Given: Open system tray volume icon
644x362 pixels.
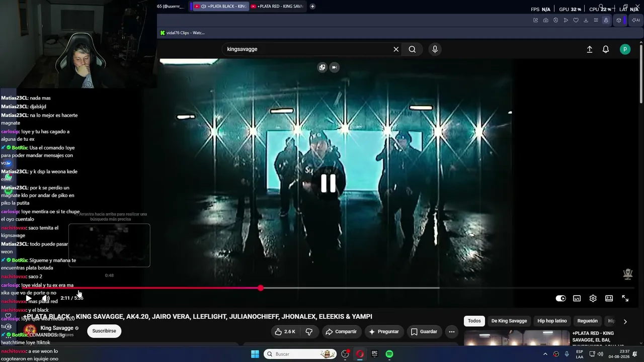Looking at the screenshot, I should (x=600, y=354).
